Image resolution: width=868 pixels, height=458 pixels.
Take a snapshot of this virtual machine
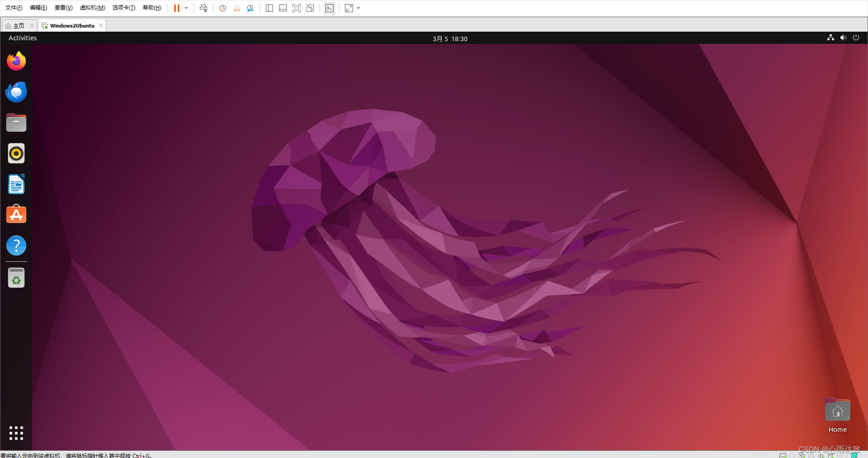click(222, 8)
